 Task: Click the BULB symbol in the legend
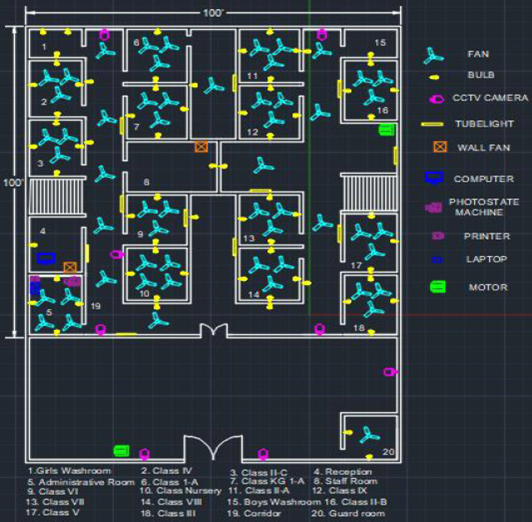434,78
